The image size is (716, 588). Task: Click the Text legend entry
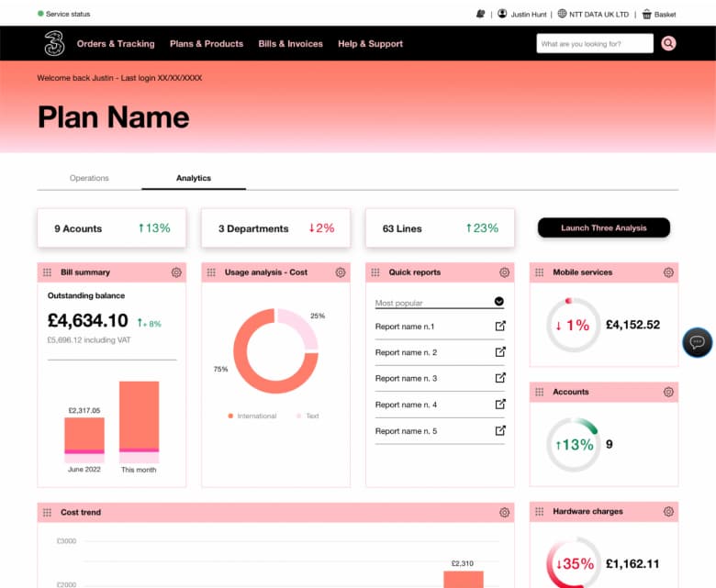[308, 416]
